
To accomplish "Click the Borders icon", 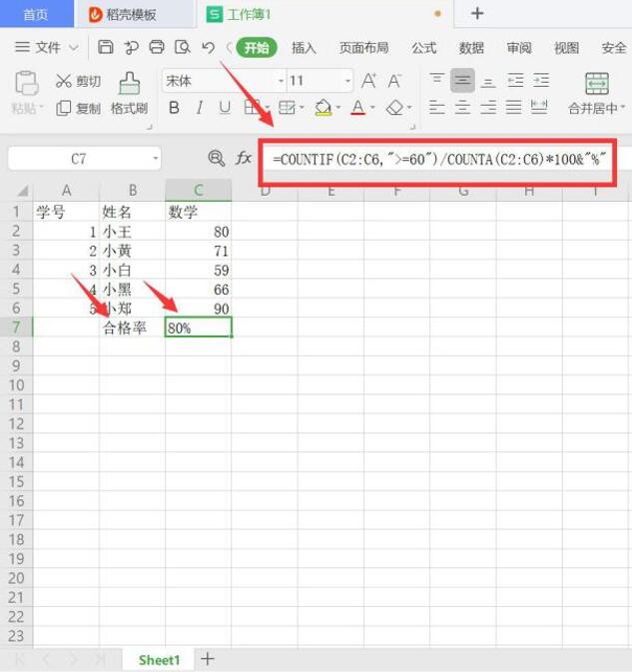I will tap(252, 107).
